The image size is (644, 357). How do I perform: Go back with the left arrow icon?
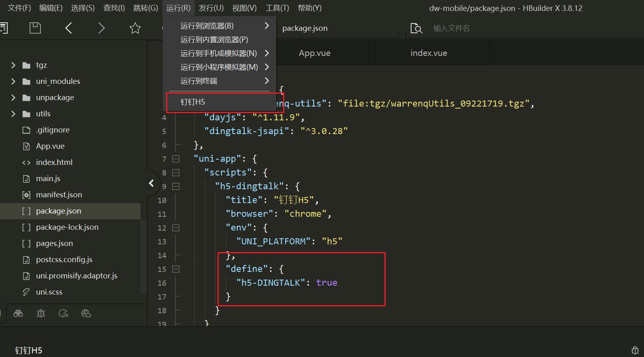(68, 28)
